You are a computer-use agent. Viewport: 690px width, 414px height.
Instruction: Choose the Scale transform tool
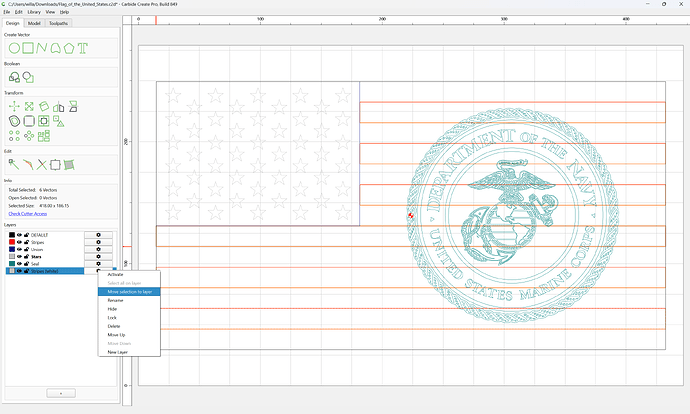pyautogui.click(x=29, y=106)
